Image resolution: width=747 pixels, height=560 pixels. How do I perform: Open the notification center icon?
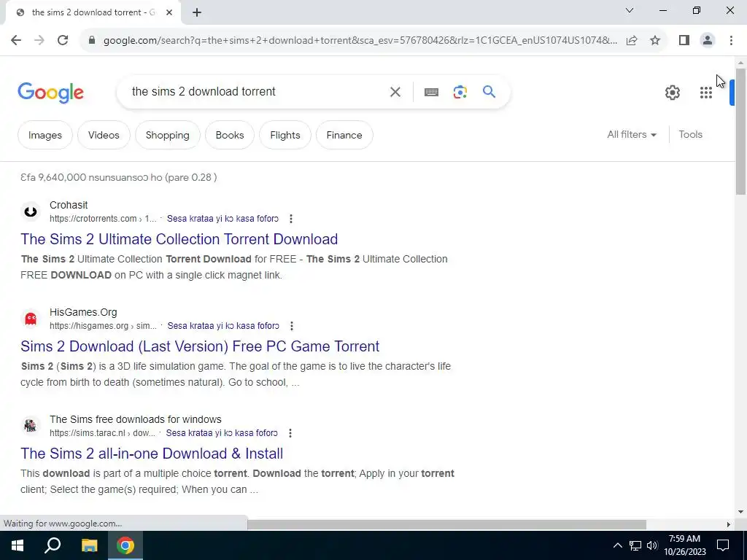pos(723,545)
